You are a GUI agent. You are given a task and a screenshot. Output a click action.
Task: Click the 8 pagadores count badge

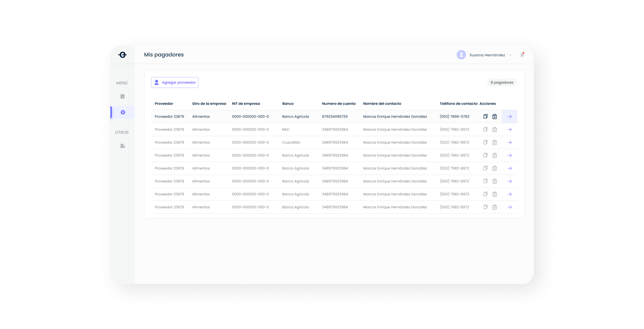(x=502, y=83)
